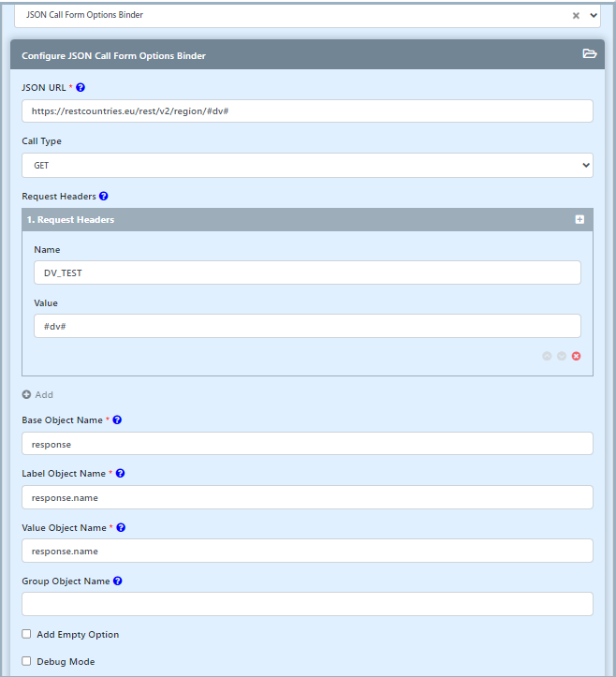Open help for Base Object Name
Viewport: 616px width, 677px height.
pyautogui.click(x=117, y=419)
